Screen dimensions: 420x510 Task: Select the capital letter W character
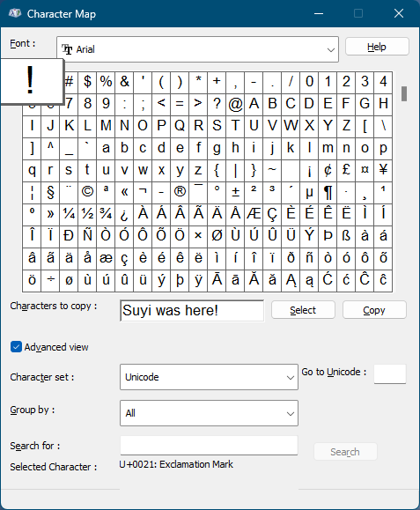point(291,126)
